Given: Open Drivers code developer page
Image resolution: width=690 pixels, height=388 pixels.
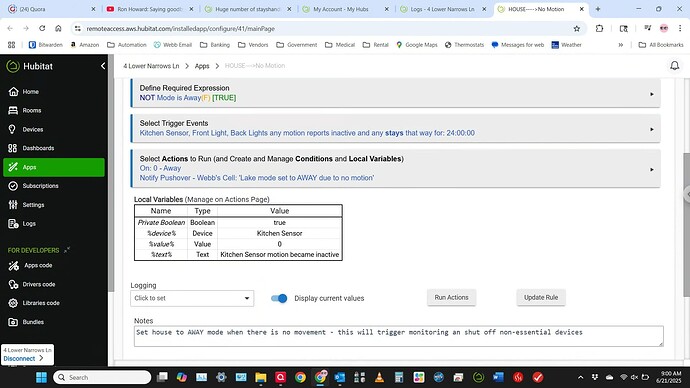Looking at the screenshot, I should pyautogui.click(x=32, y=284).
